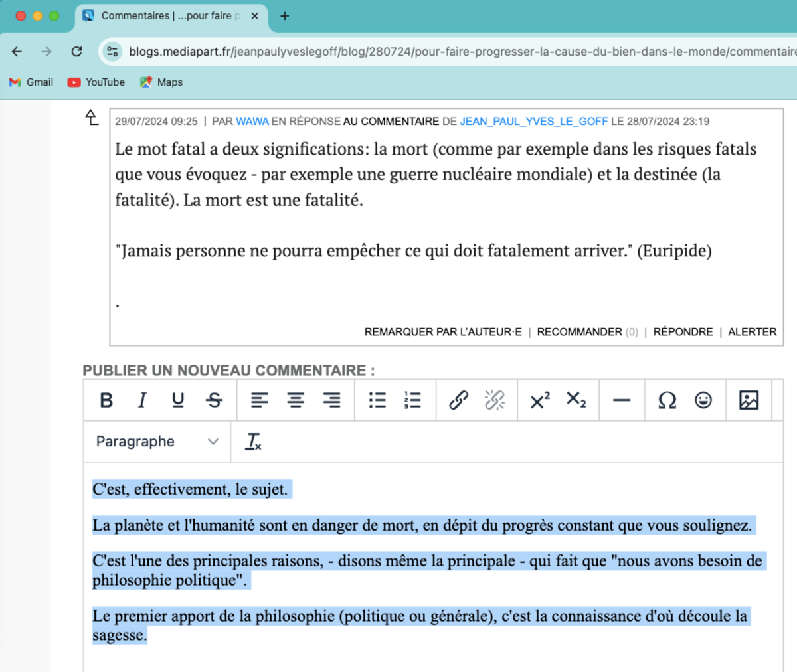Insert an image into the comment

(749, 400)
